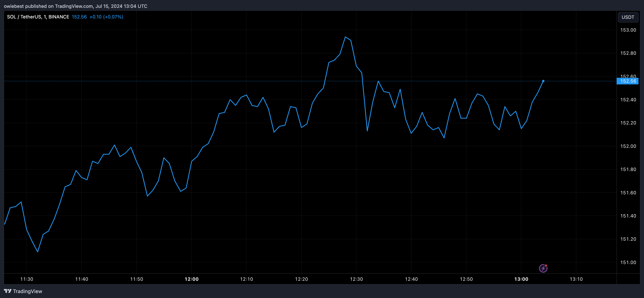Click the 12:50 time axis label

coord(466,279)
